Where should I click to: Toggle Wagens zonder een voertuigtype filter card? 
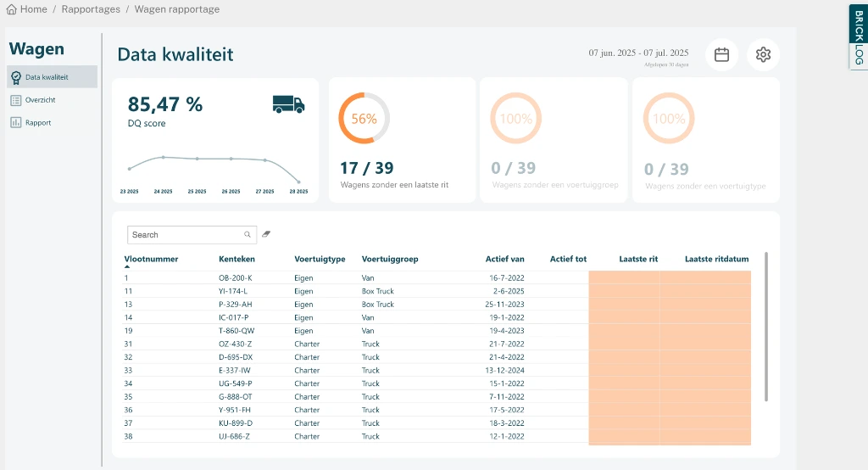705,140
